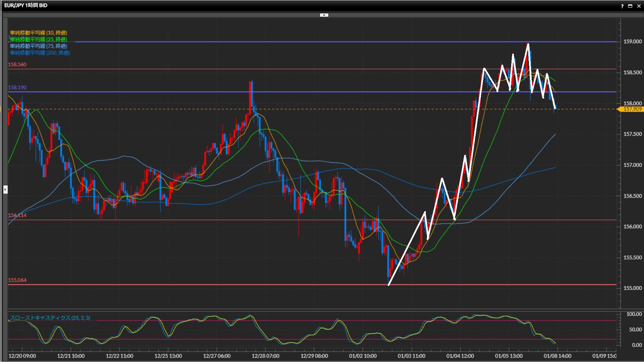Viewport: 644px width, 362px height.
Task: Select the 155.064 horizontal line label
Action: (17, 280)
